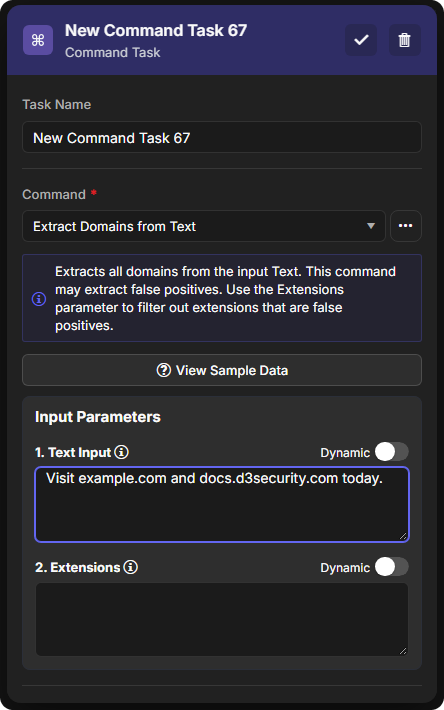Click the New Command Task 67 header title

(x=156, y=30)
